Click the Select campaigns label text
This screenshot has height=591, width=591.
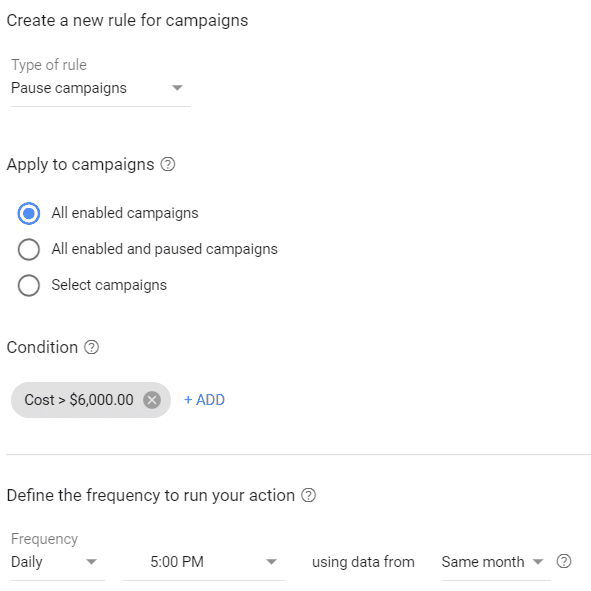coord(109,285)
